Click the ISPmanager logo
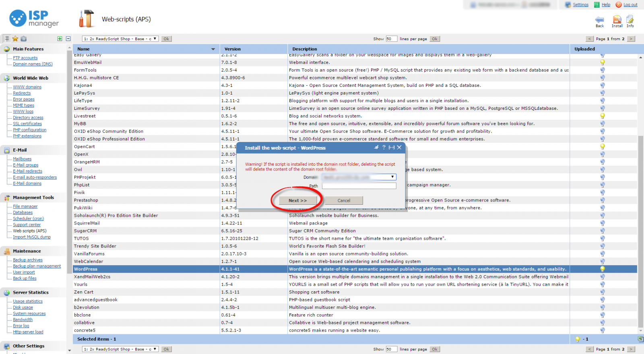The image size is (644, 354). 34,19
